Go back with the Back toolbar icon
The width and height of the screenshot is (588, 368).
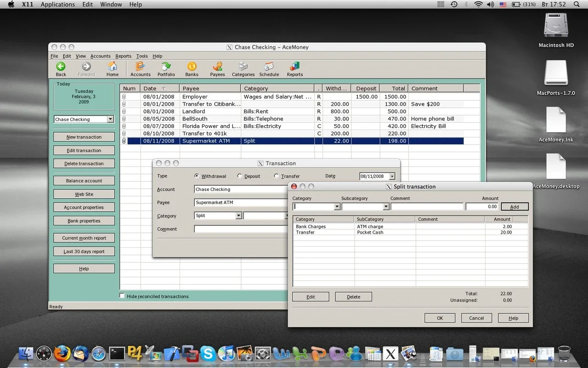pyautogui.click(x=61, y=69)
